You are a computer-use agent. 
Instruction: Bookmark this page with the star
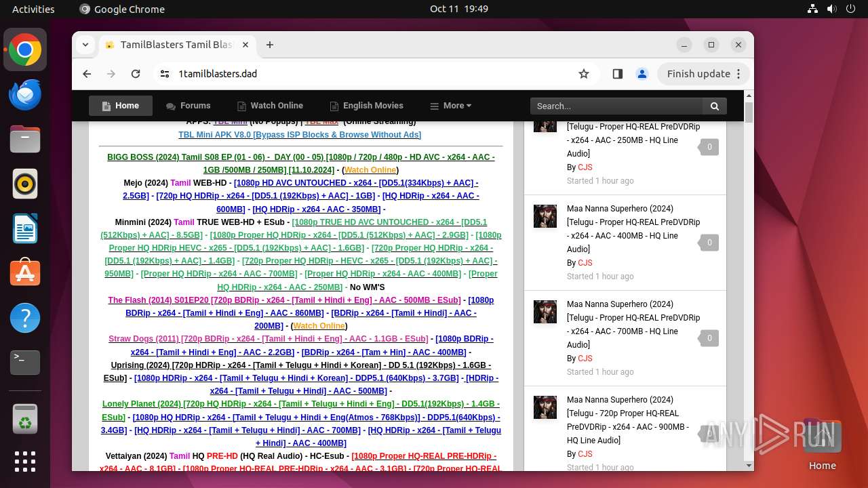click(x=584, y=74)
